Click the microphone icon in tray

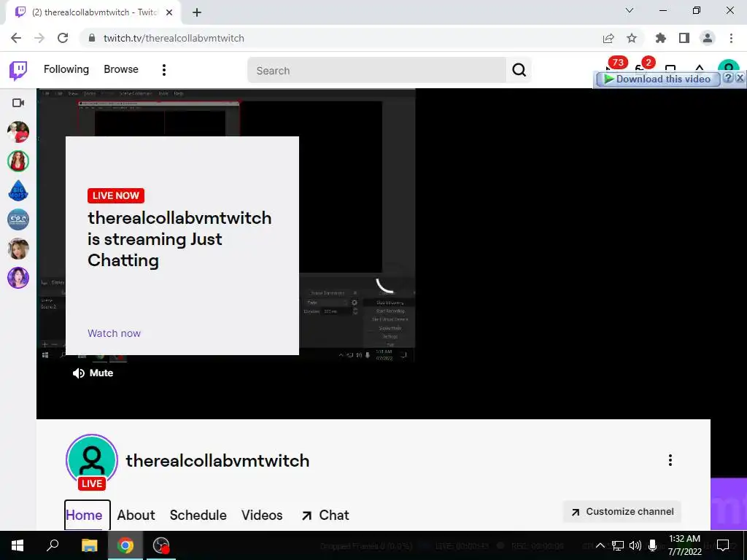653,545
